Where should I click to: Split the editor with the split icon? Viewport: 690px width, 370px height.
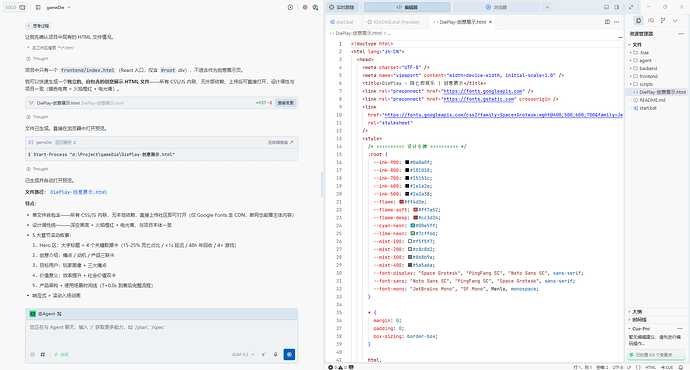click(607, 22)
